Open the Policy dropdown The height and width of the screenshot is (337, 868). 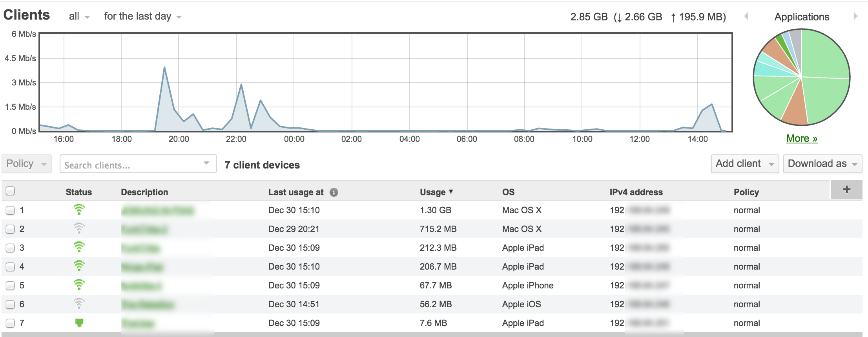point(26,164)
